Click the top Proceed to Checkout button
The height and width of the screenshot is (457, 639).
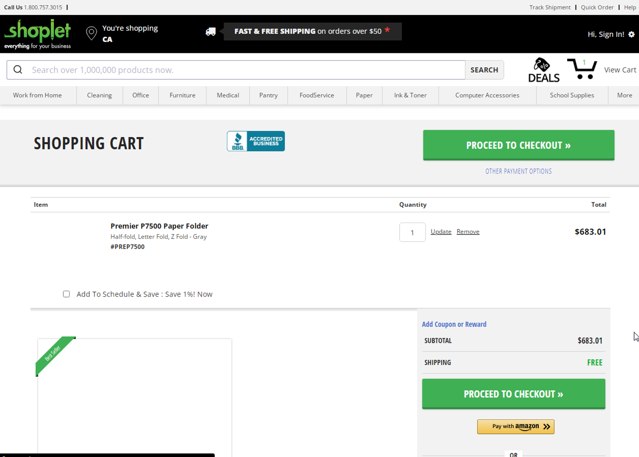518,145
